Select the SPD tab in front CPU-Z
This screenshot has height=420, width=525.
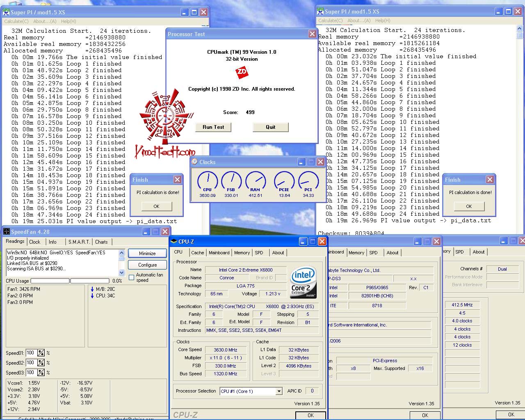(259, 253)
